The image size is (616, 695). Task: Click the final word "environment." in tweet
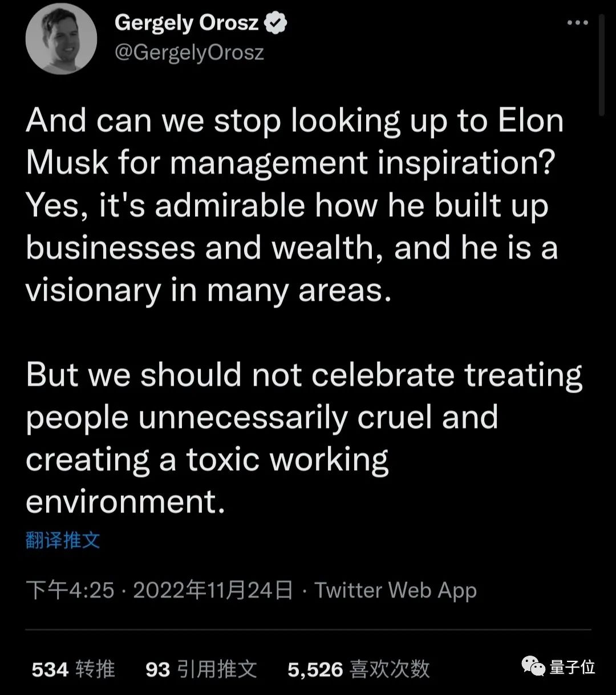tap(125, 502)
